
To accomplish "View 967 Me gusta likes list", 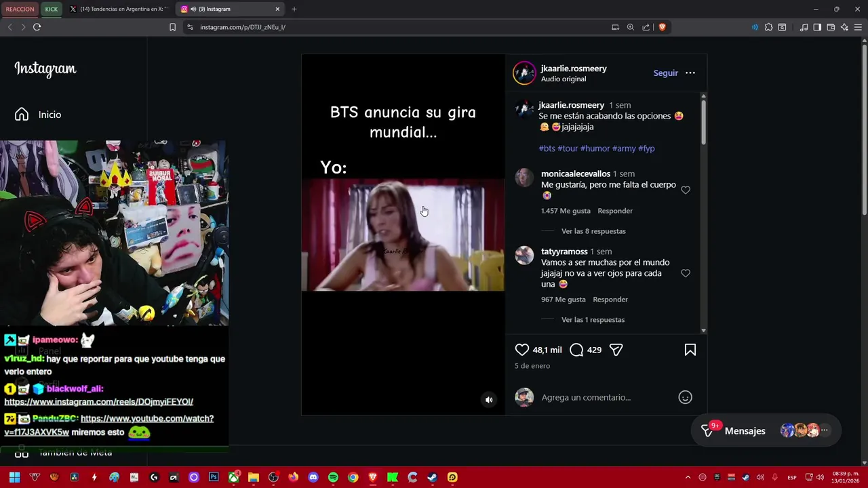I will point(563,300).
